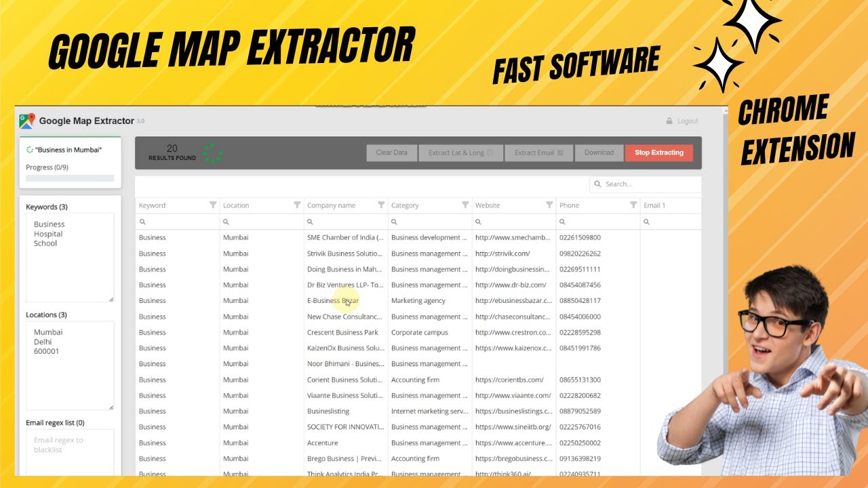Click phone number 08454006000
The image size is (868, 488).
(580, 317)
